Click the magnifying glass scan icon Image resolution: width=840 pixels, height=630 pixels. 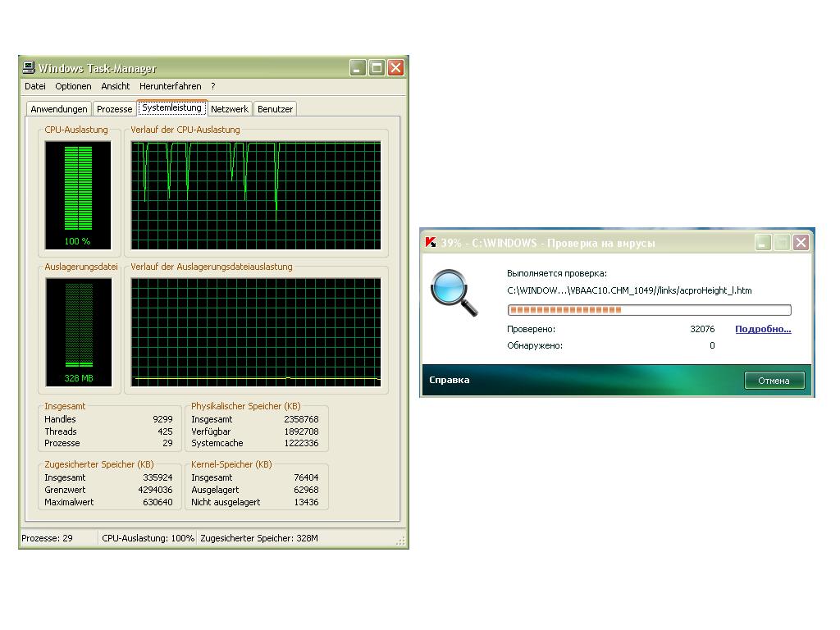click(454, 294)
